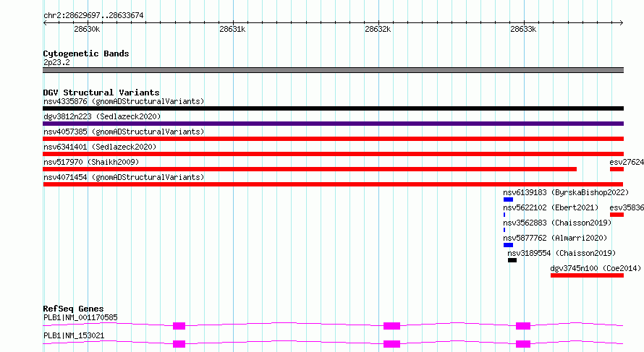644x352 pixels.
Task: Select the tiny blue nsv5622102 variant mark
Action: (504, 215)
